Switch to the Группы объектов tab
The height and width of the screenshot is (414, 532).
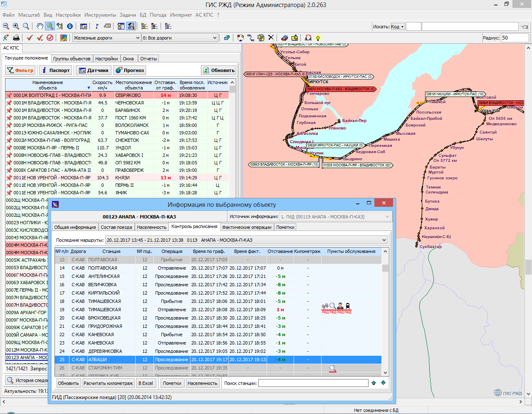tap(72, 59)
